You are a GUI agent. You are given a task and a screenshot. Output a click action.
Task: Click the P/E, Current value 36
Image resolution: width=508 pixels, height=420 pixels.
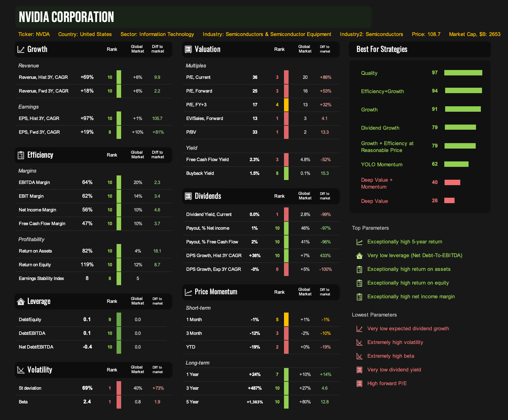tap(255, 77)
